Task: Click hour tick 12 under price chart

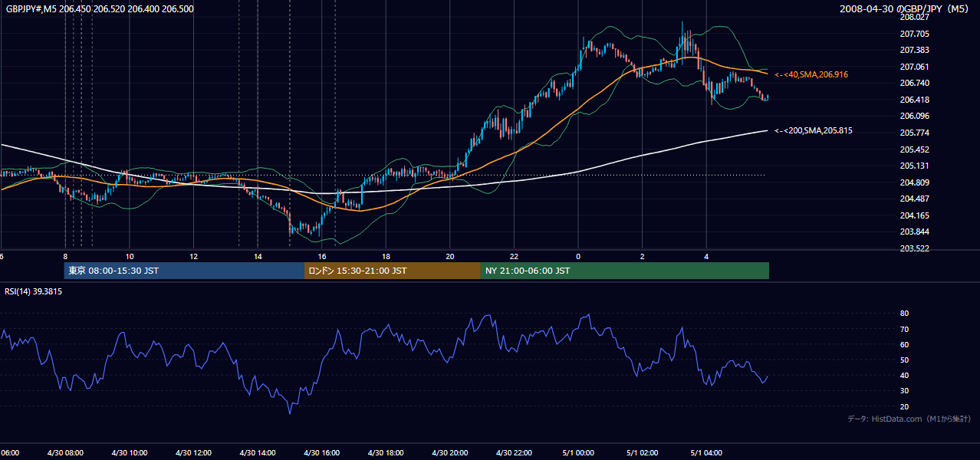Action: 193,256
